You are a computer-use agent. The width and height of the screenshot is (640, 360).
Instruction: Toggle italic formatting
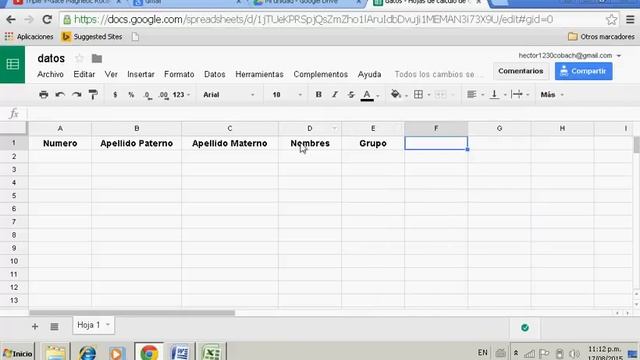point(335,95)
